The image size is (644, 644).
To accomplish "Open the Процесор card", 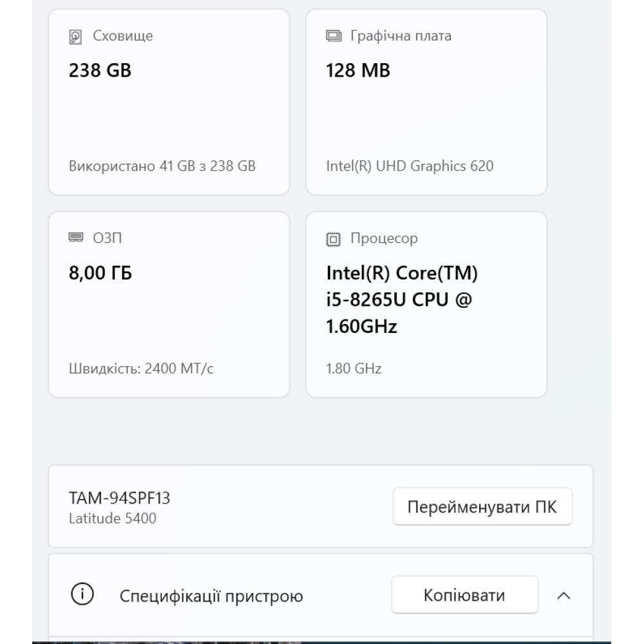I will [426, 303].
